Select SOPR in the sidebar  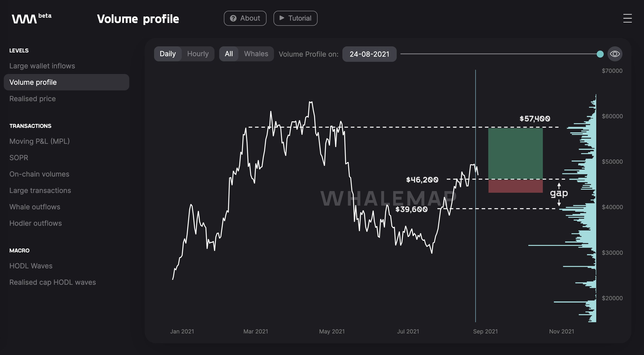click(x=19, y=158)
